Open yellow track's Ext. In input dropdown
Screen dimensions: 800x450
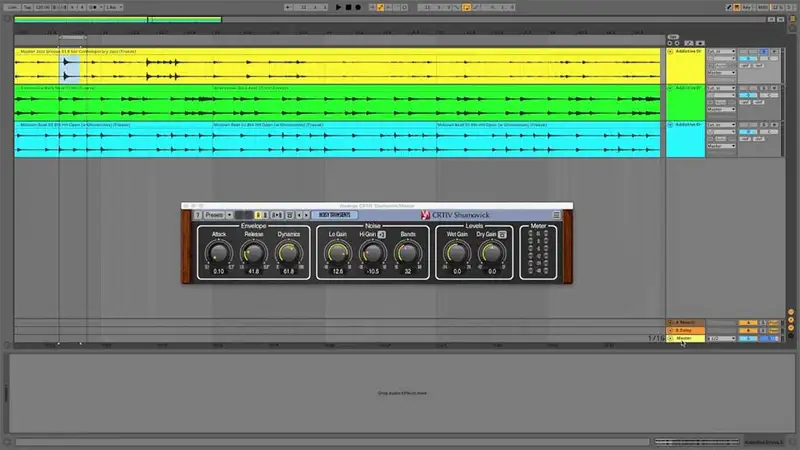[721, 52]
